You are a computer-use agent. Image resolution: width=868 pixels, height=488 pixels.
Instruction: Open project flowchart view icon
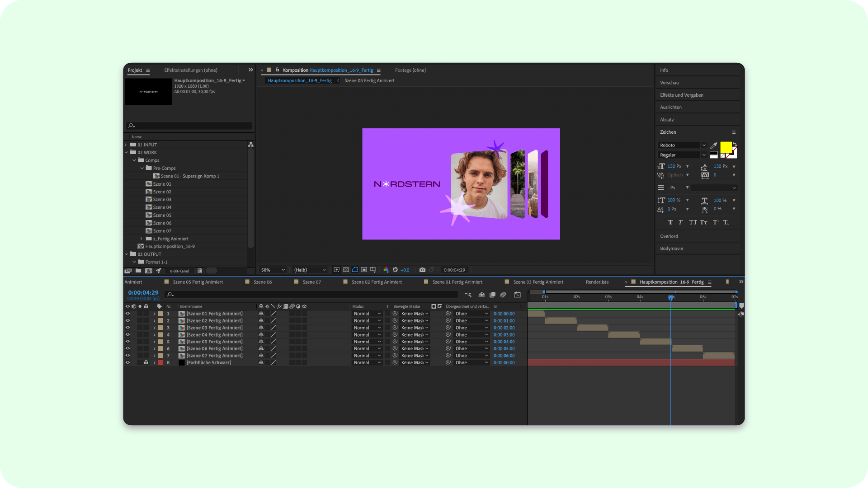[x=251, y=145]
